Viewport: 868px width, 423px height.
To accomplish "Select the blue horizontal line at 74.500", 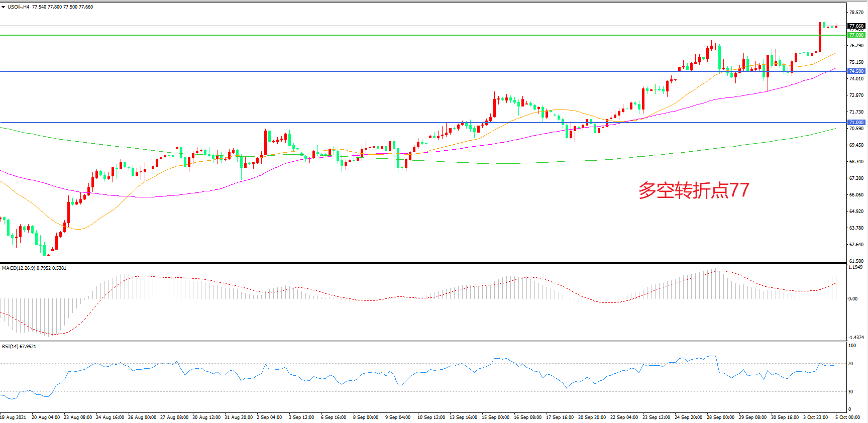I will 402,71.
